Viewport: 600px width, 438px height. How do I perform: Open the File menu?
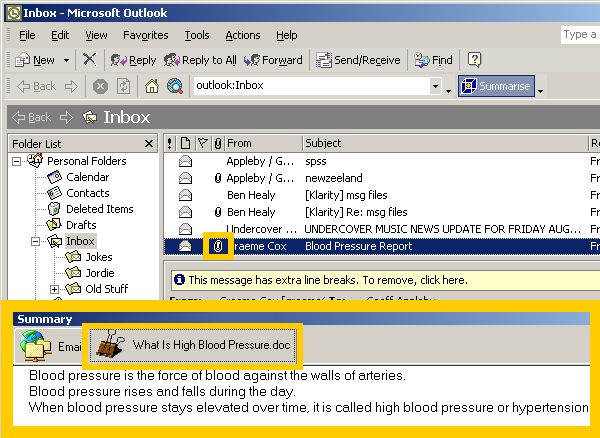pyautogui.click(x=27, y=35)
